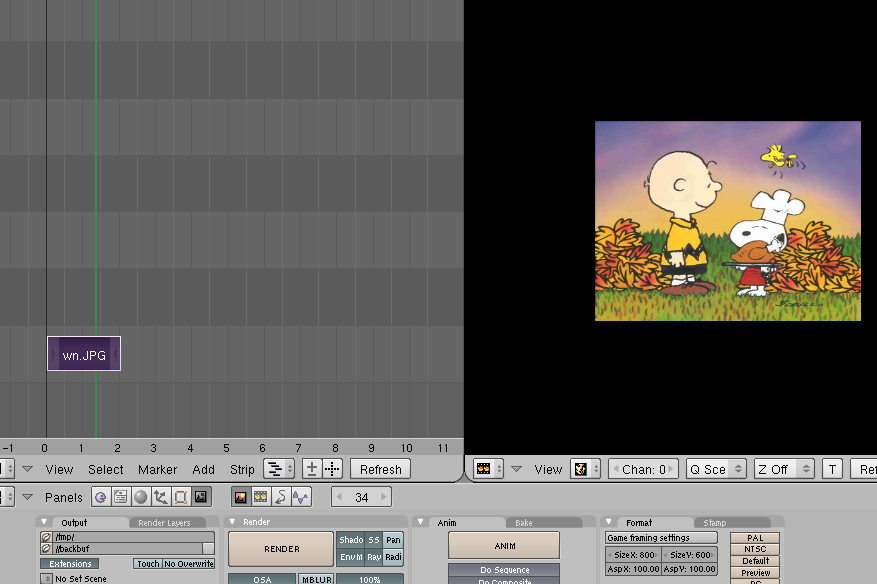This screenshot has height=584, width=877.
Task: Click the sequencer border-zoom crosshair icon
Action: point(332,469)
